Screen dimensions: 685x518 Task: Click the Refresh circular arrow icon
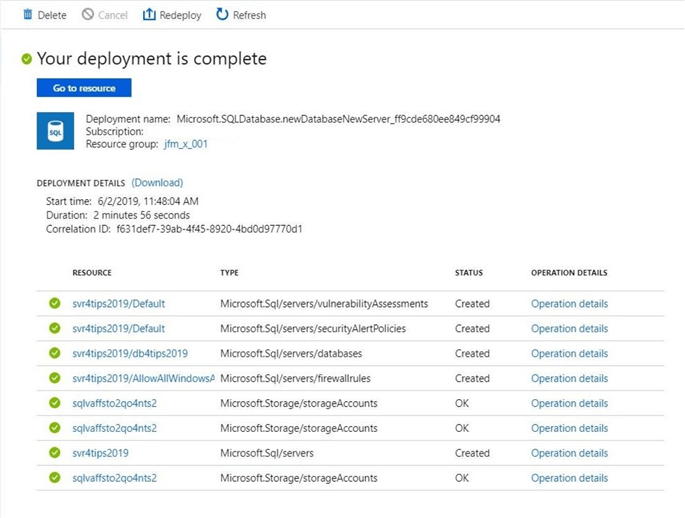tap(222, 15)
